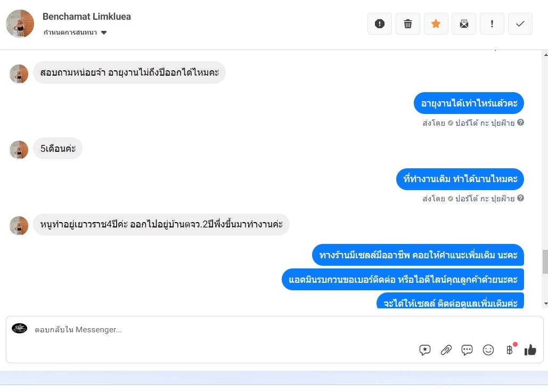Attach a file with paperclip icon
Viewport: 548px width, 392px height.
click(446, 350)
